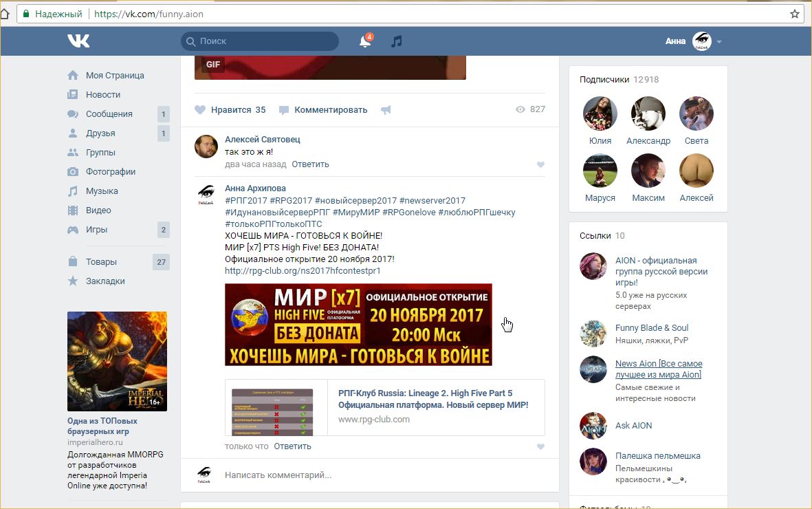The image size is (812, 509).
Task: Like Алексей Святовец's comment heart
Action: (x=540, y=165)
